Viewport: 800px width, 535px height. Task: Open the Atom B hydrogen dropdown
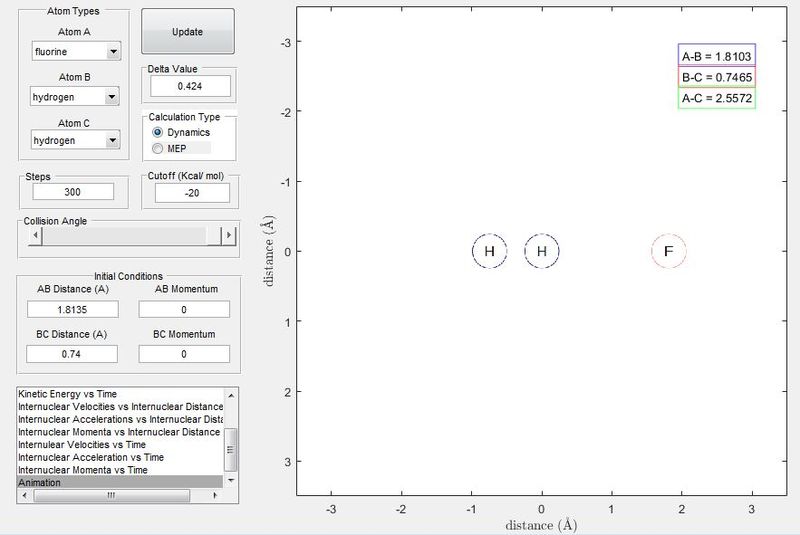(x=74, y=96)
